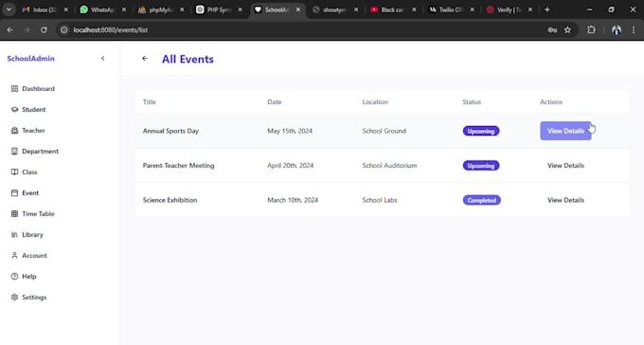Viewport: 644px width, 345px height.
Task: Select the Science Exhibition title
Action: (170, 200)
